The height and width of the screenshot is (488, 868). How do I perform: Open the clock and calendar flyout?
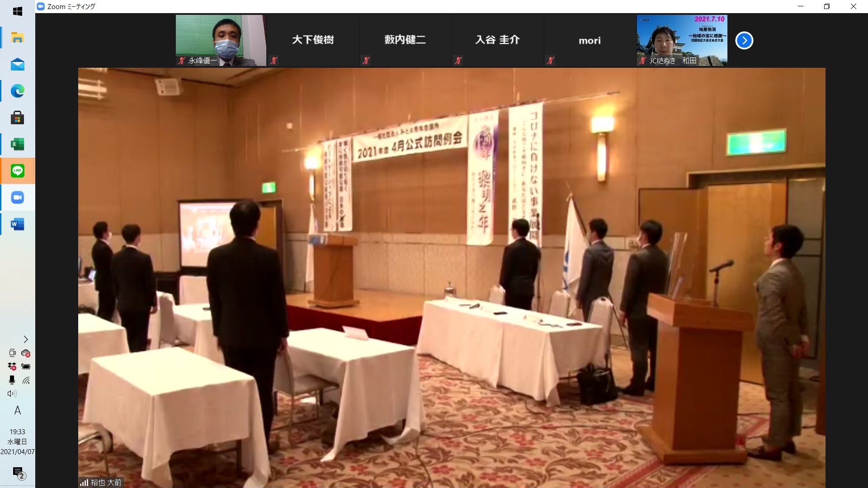pyautogui.click(x=18, y=441)
